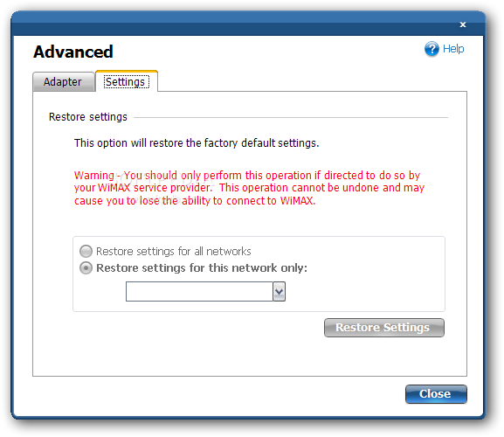Click the Restore Settings button
The height and width of the screenshot is (437, 504).
[384, 328]
